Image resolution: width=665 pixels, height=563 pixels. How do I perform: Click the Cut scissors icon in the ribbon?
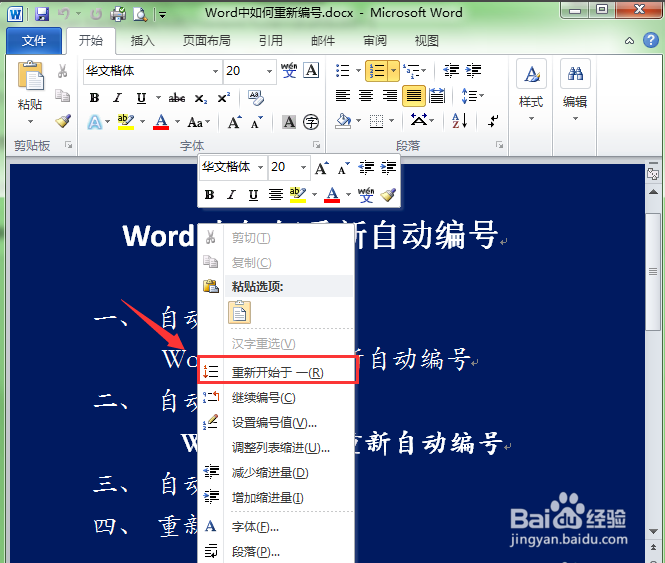point(63,71)
